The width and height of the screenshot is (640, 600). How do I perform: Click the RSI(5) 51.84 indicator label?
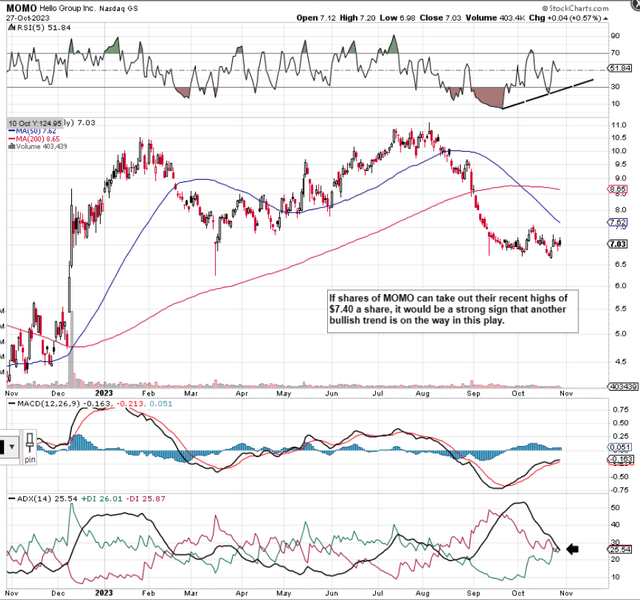[x=43, y=28]
